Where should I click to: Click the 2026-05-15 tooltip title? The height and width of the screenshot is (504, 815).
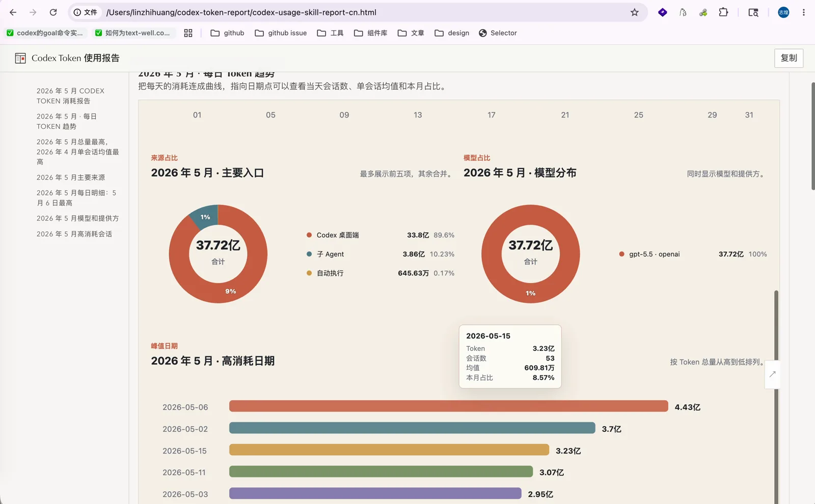point(488,336)
